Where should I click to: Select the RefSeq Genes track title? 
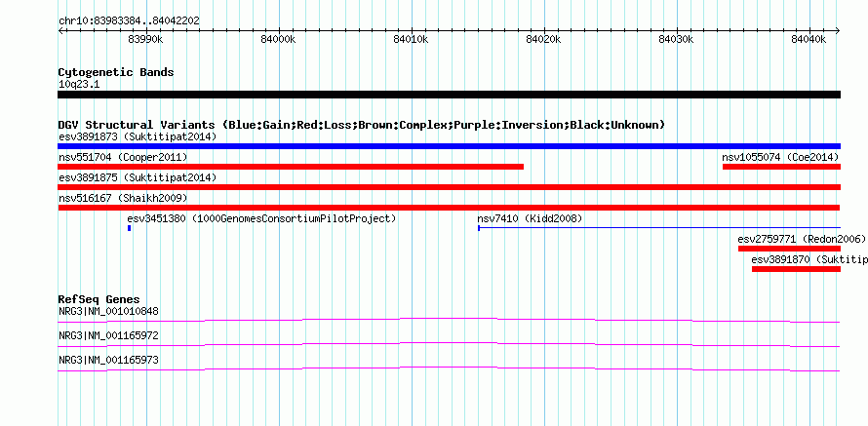(x=99, y=300)
